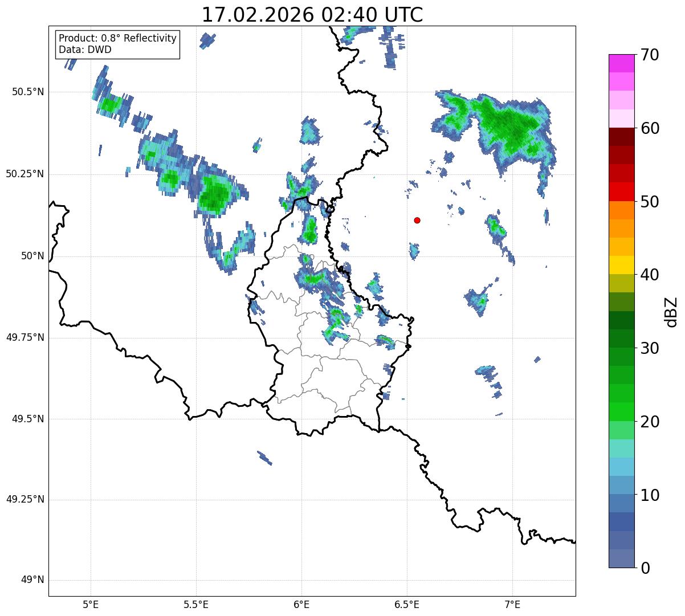This screenshot has width=685, height=616.
Task: Click the '49.25°N' latitude label
Action: pyautogui.click(x=25, y=500)
